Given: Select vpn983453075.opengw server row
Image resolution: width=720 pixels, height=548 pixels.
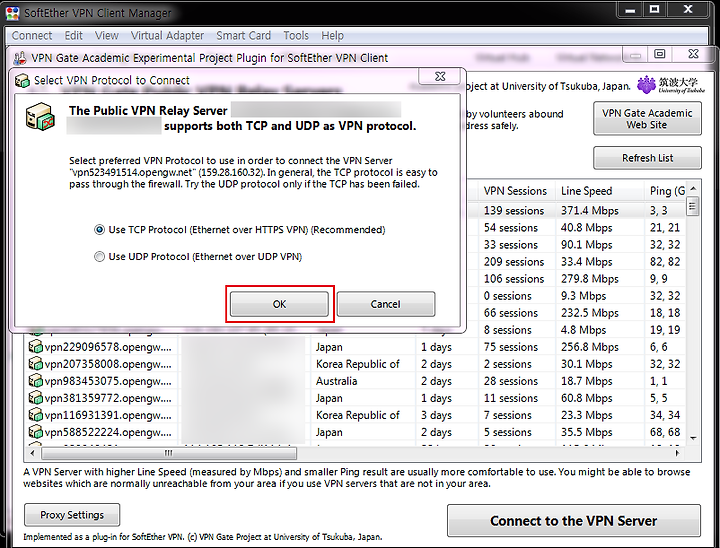Looking at the screenshot, I should (x=356, y=381).
